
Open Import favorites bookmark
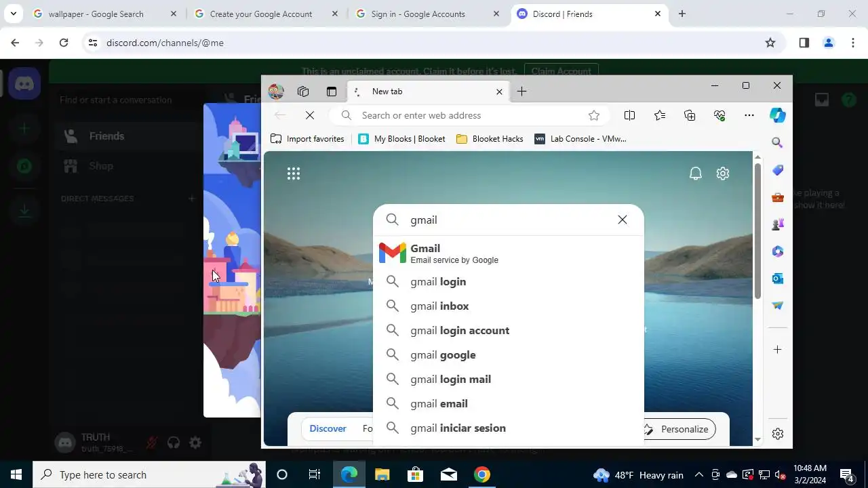pos(307,139)
